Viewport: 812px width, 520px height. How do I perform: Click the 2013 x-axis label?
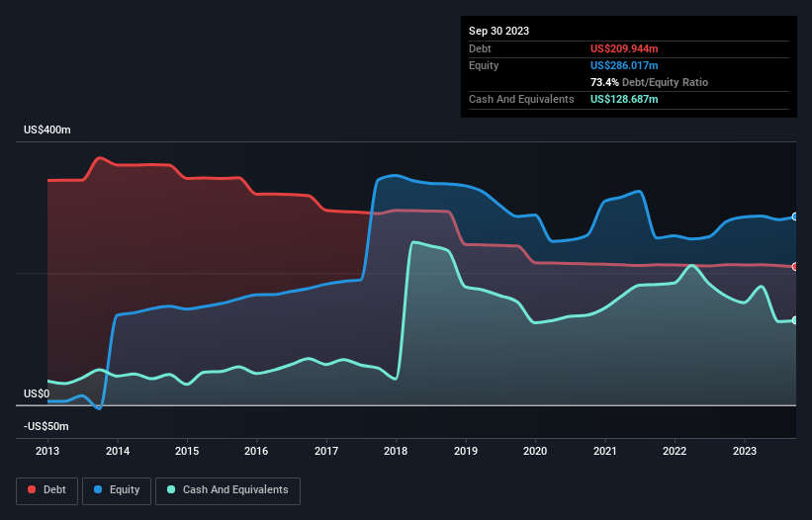coord(47,451)
